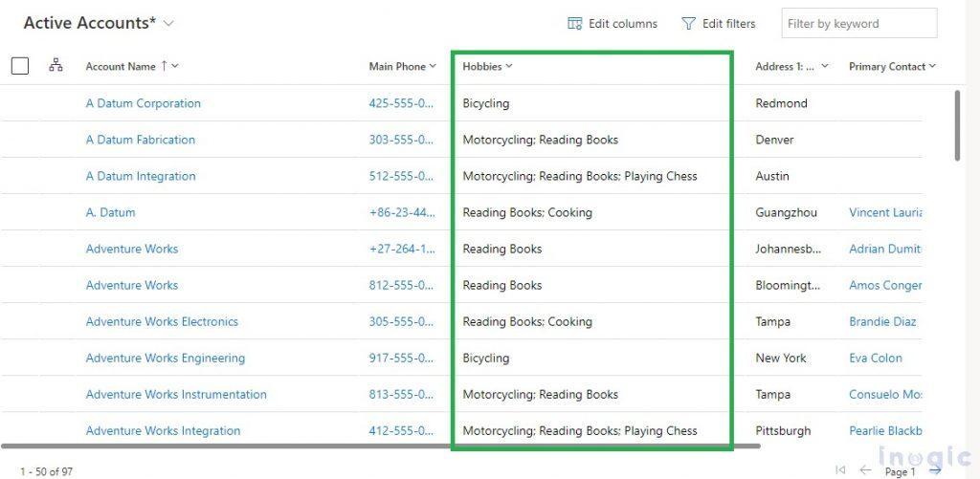Screen dimensions: 980x479
Task: Select the New York city cell
Action: pyautogui.click(x=781, y=358)
